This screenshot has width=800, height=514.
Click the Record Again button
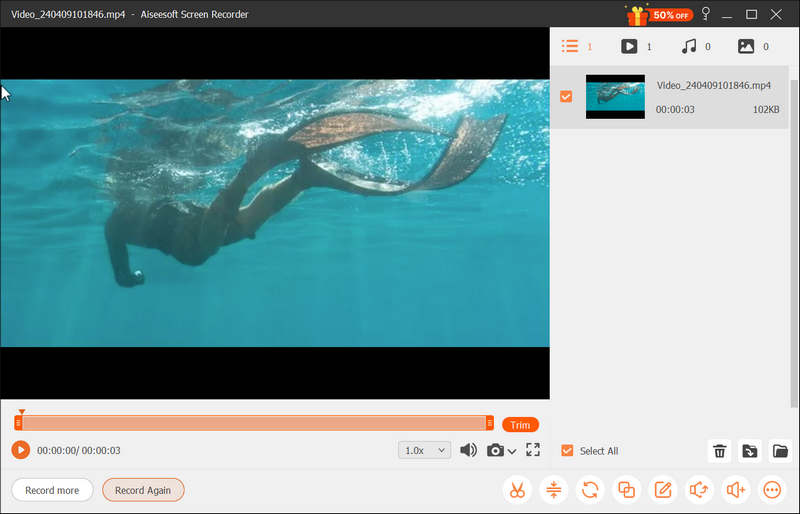click(143, 490)
